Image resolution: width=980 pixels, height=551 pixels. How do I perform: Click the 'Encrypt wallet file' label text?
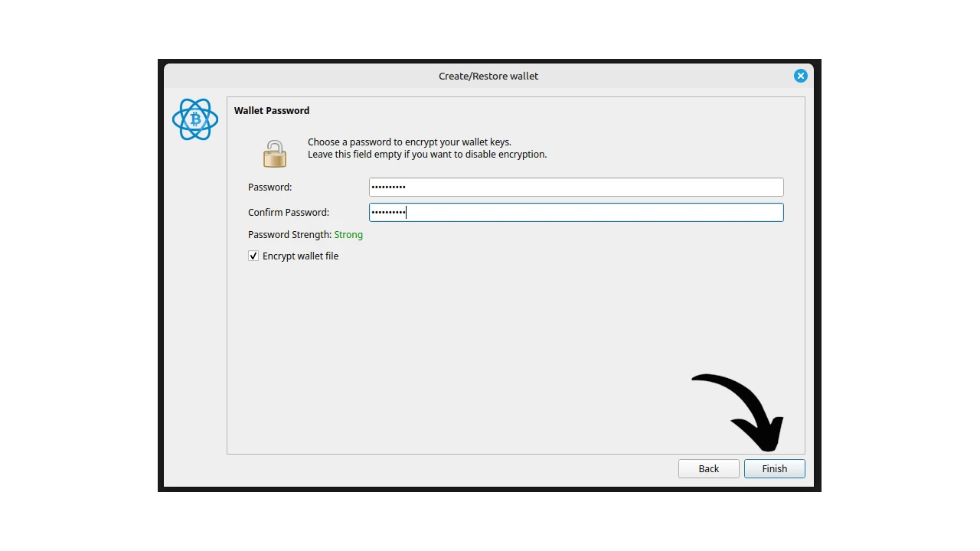300,256
